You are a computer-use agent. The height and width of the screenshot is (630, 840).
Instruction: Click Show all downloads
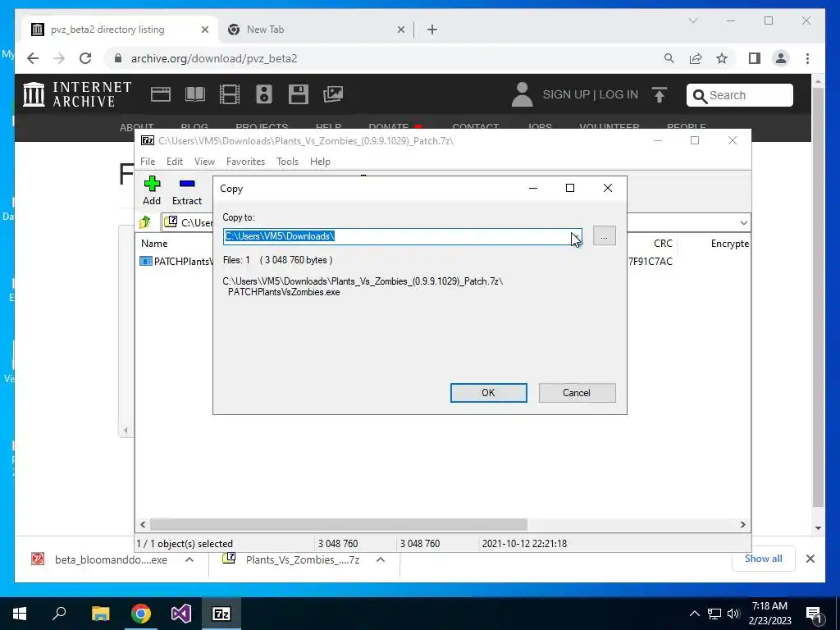click(x=764, y=559)
